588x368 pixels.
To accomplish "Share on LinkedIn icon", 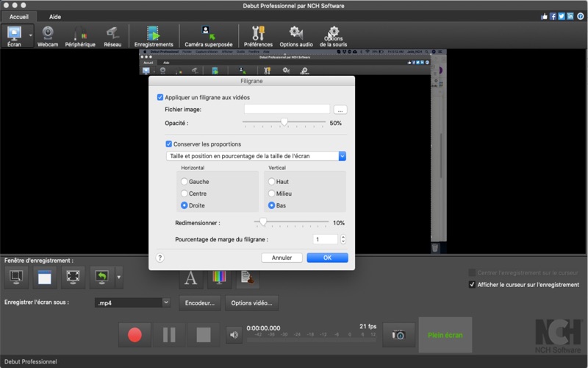I will click(570, 16).
